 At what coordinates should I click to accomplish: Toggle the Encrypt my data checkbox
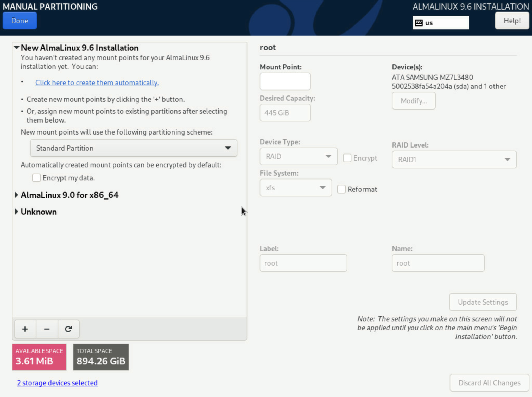(36, 178)
